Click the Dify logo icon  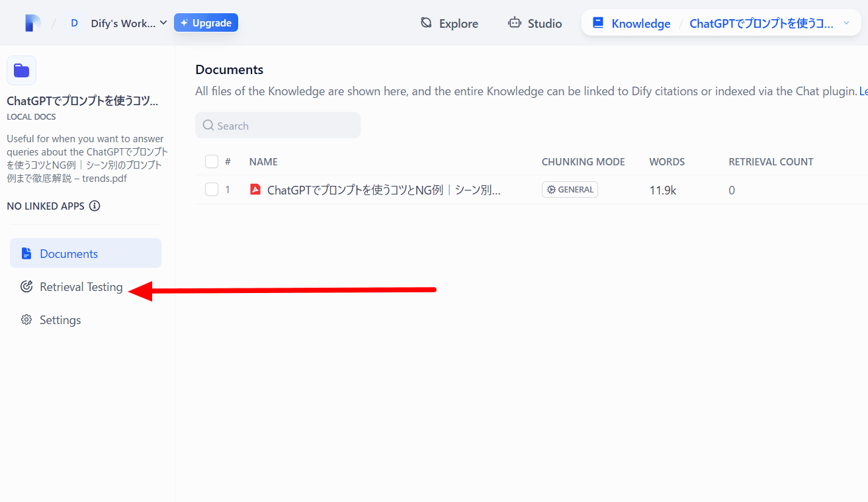(x=32, y=23)
